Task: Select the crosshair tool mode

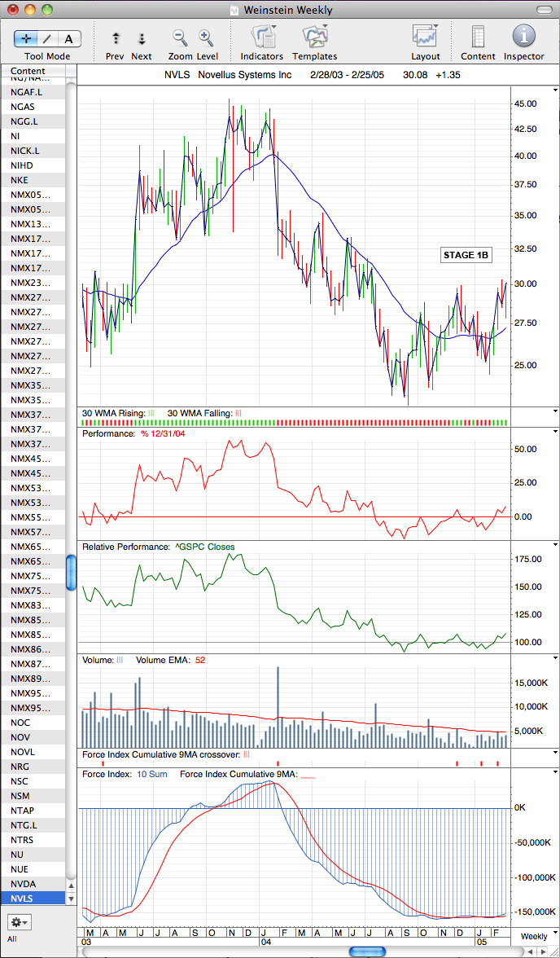Action: point(26,39)
